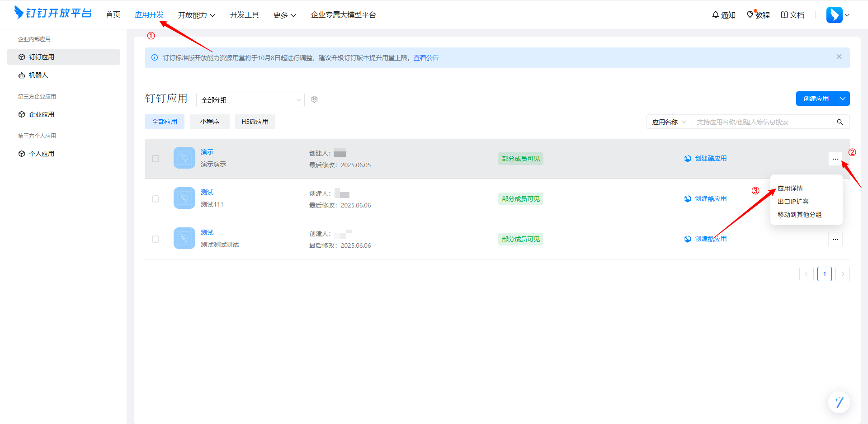Open the 文档 documentation link
This screenshot has width=868, height=424.
793,15
